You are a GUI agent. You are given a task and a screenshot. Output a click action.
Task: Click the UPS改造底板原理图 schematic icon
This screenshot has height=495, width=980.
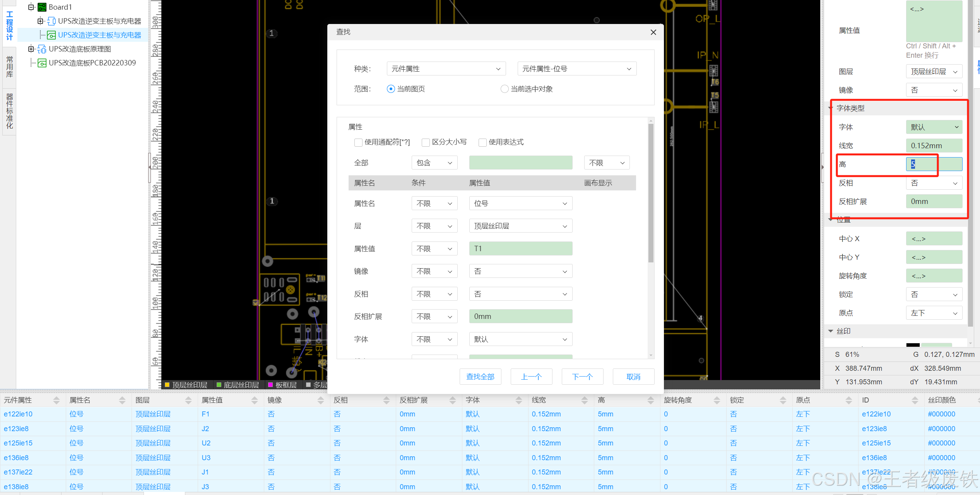pos(42,49)
